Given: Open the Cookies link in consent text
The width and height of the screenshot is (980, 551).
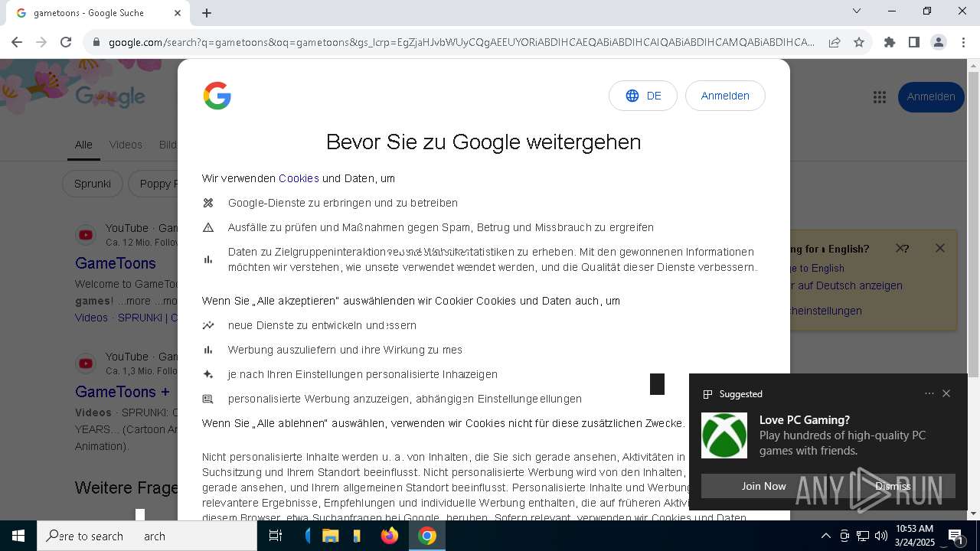Looking at the screenshot, I should (x=299, y=178).
